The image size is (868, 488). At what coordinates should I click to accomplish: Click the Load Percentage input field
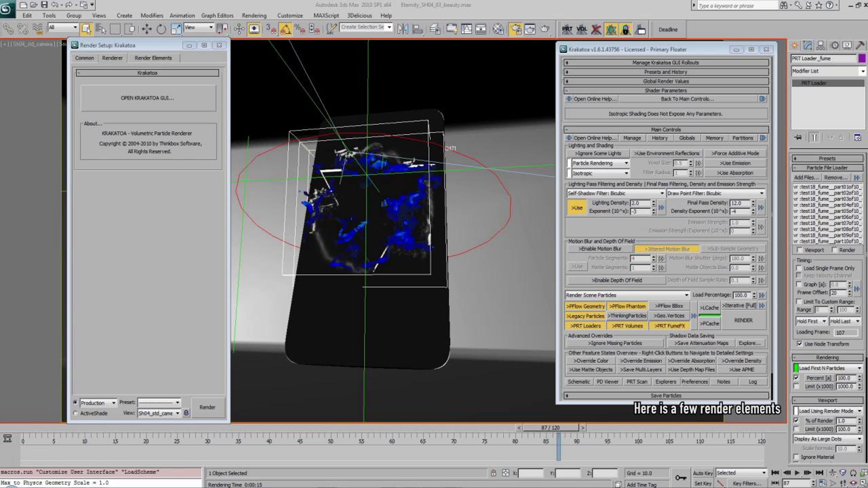(742, 295)
